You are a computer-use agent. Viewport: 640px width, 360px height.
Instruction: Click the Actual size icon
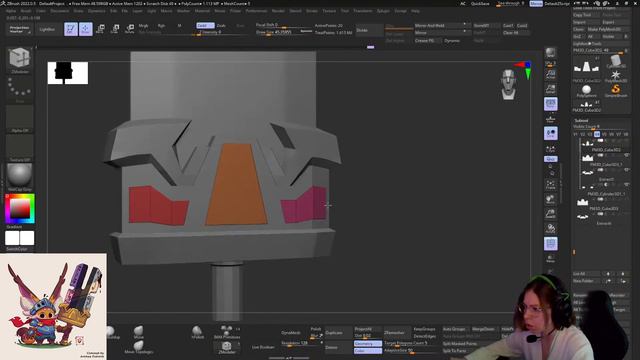click(550, 74)
